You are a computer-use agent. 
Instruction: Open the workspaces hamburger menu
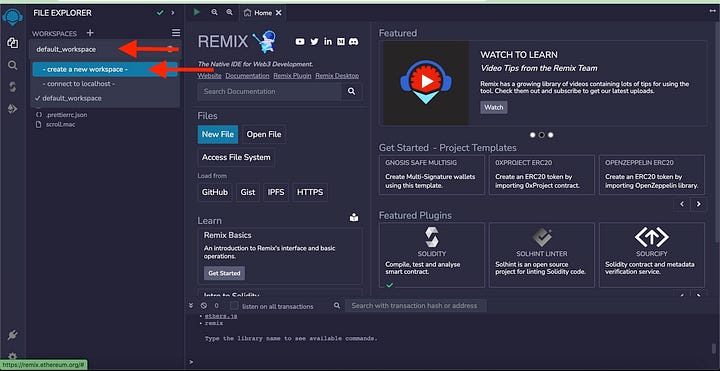[176, 33]
